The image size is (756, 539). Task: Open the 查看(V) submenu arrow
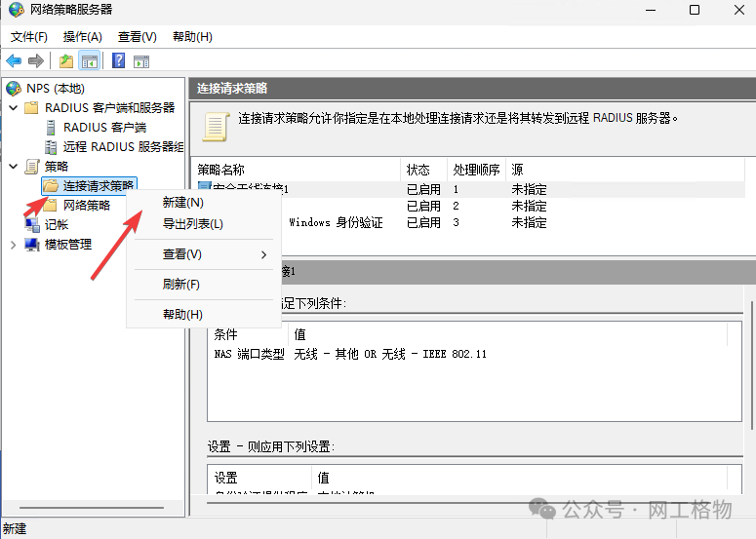click(263, 254)
